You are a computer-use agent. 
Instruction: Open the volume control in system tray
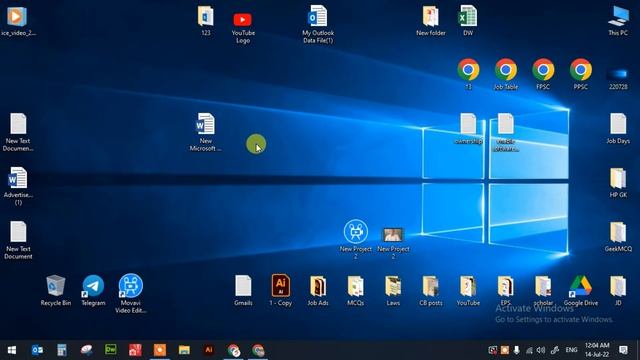541,350
